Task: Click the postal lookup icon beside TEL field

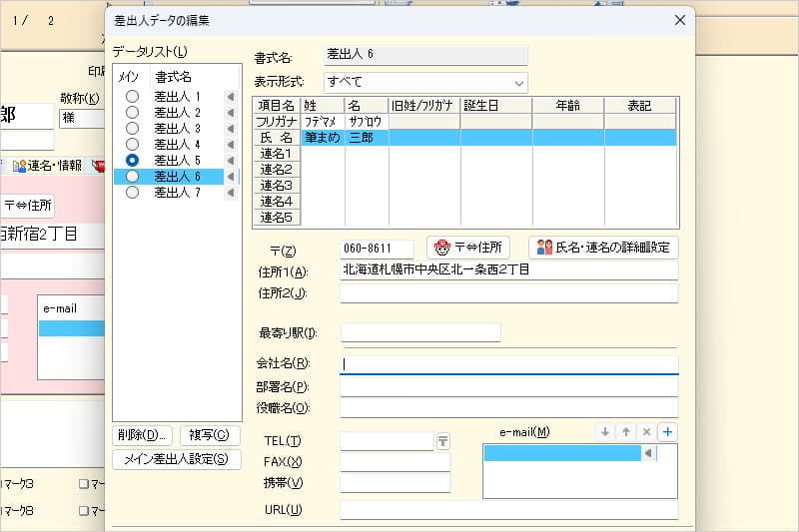Action: click(x=442, y=441)
